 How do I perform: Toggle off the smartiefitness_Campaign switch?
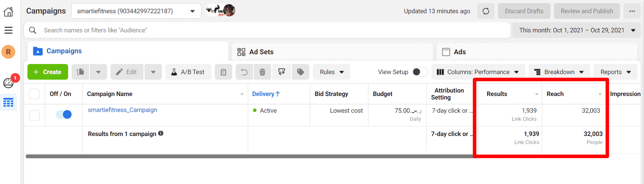tap(64, 114)
